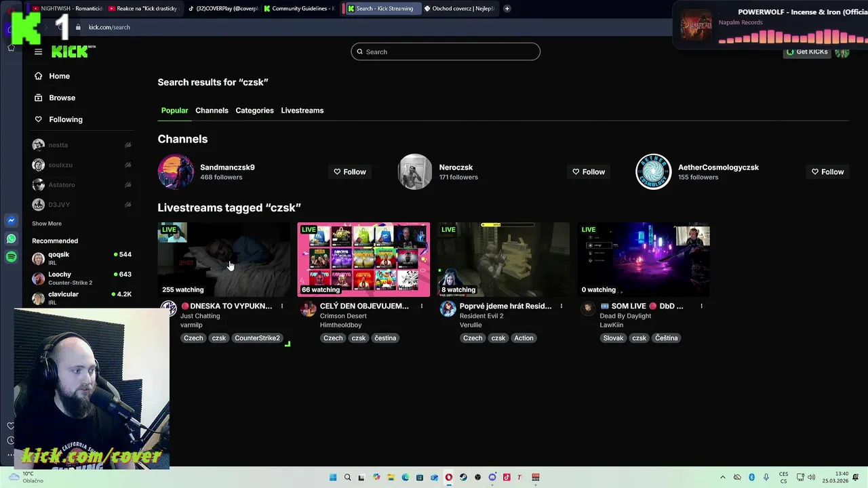
Task: Click the Neroczsk channel avatar
Action: coord(414,172)
